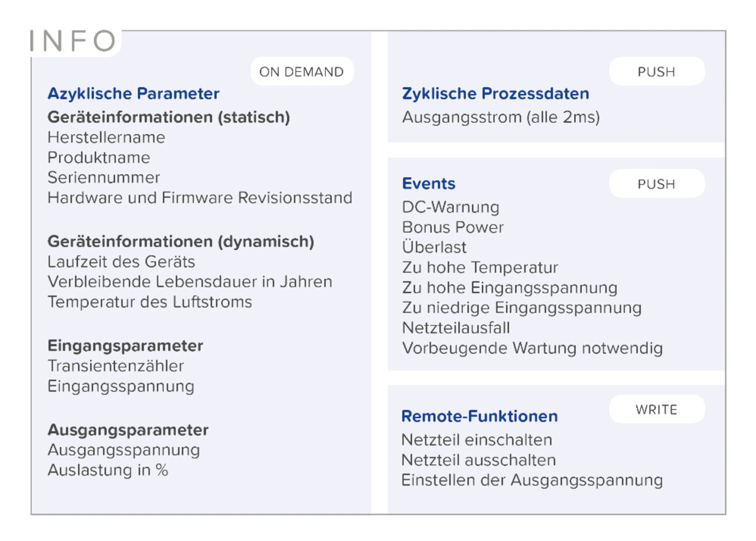Select the Zyklische Prozessdaten heading
Image resolution: width=756 pixels, height=541 pixels.
(496, 94)
